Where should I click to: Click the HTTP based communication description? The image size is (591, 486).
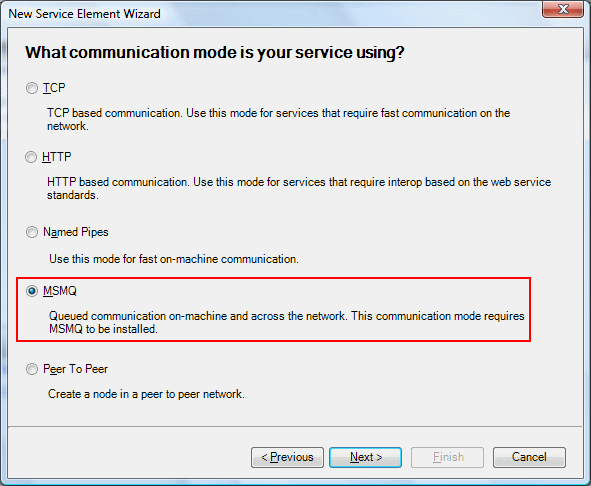pos(299,189)
